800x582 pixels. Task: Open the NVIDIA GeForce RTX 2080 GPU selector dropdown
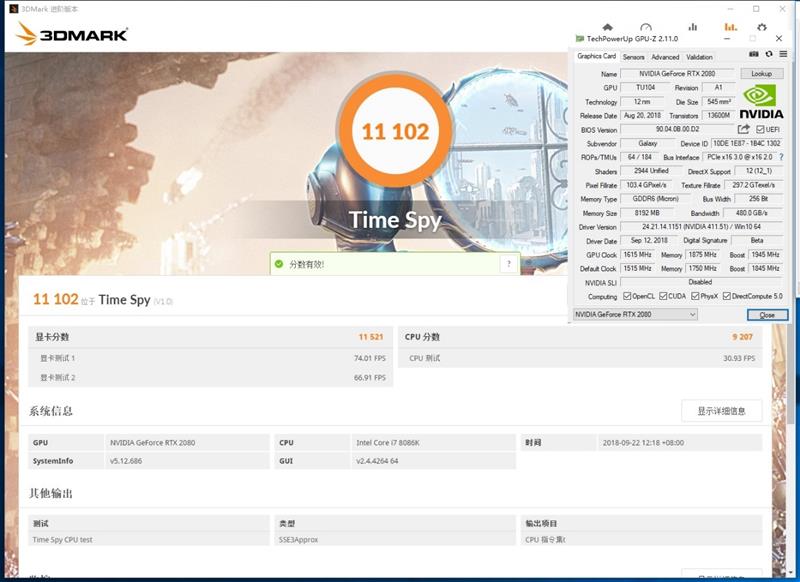635,314
